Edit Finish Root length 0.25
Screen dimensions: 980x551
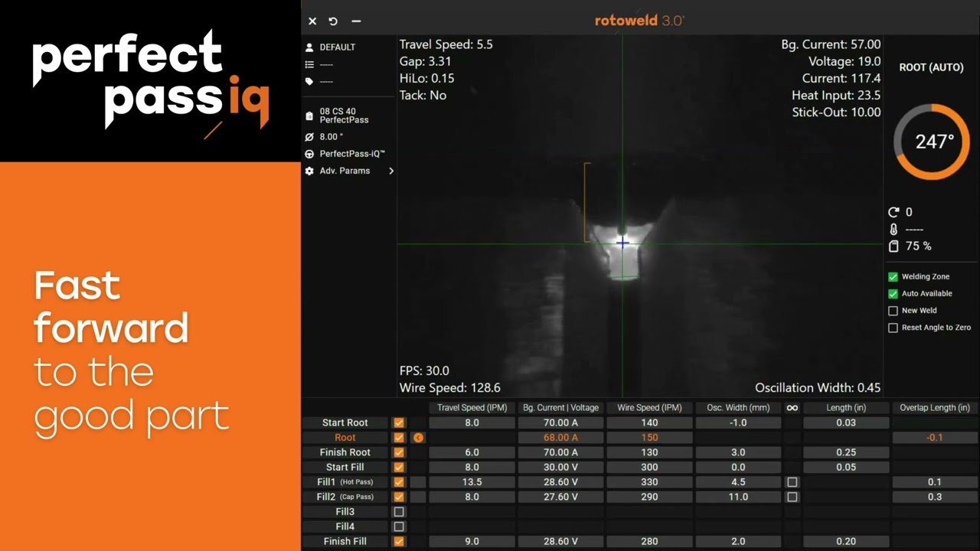pos(846,452)
